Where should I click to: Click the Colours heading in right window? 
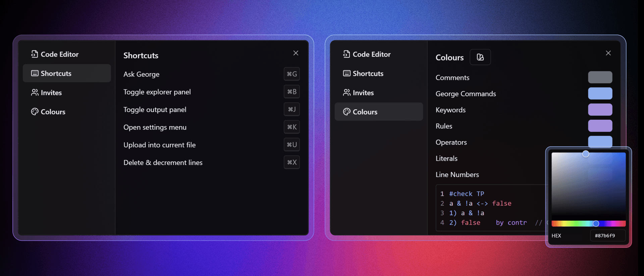tap(450, 58)
